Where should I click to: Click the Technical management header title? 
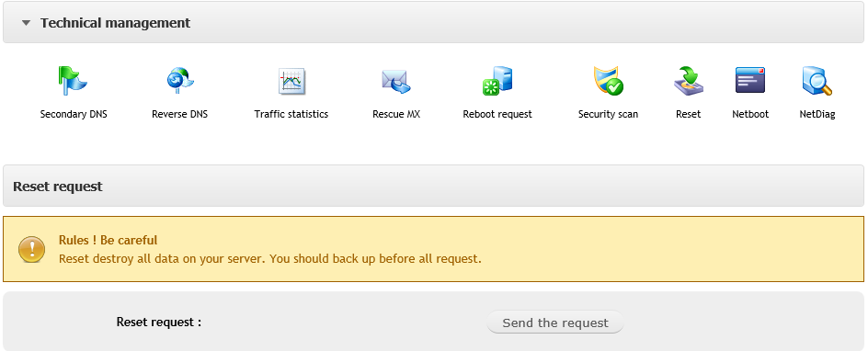click(115, 23)
